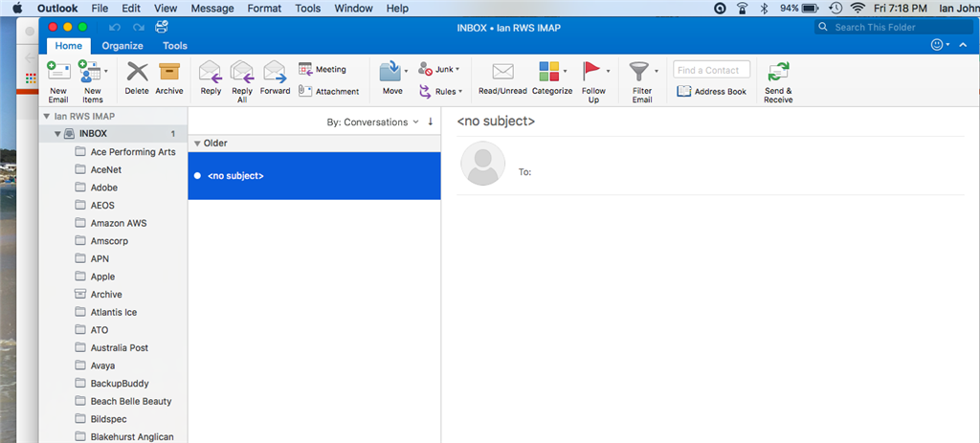Screen dimensions: 980x443
Task: Select the ATO folder
Action: 113,330
